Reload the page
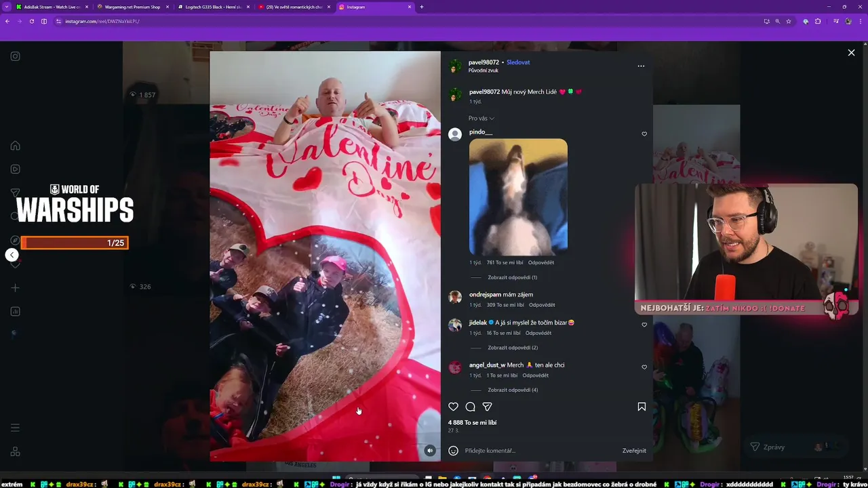Image resolution: width=868 pixels, height=488 pixels. [31, 21]
